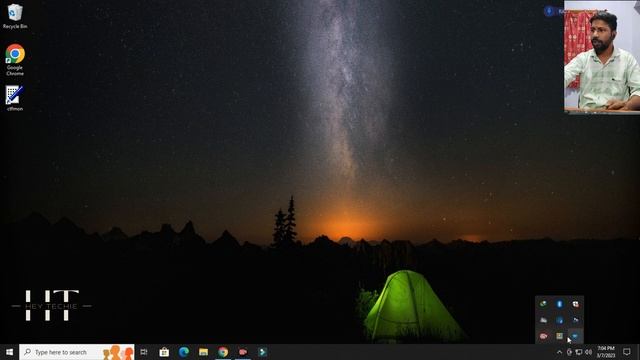Viewport: 640px width, 360px height.
Task: Click the blue round tray icon in middle row
Action: click(560, 320)
